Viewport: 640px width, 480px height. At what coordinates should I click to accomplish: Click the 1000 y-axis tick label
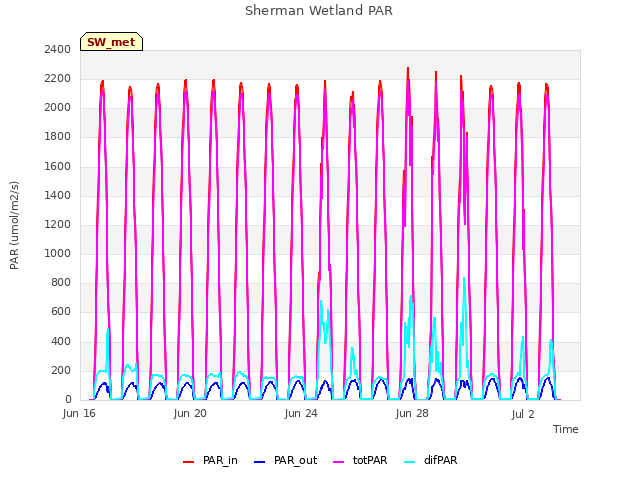point(58,253)
